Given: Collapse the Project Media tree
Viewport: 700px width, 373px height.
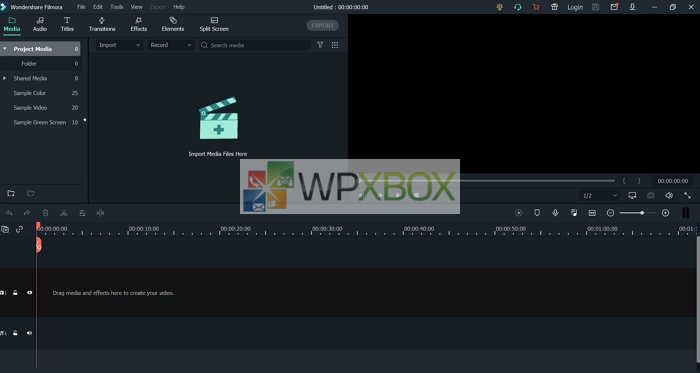Looking at the screenshot, I should (x=4, y=49).
